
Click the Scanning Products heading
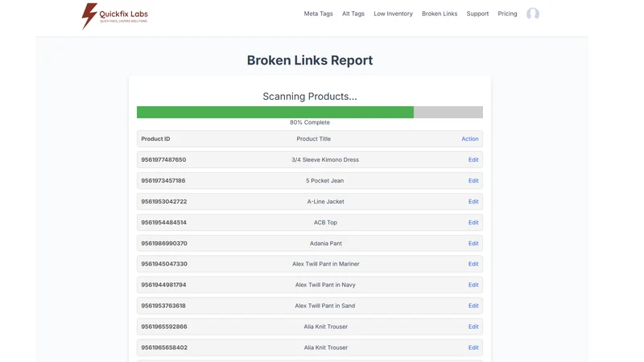point(310,97)
